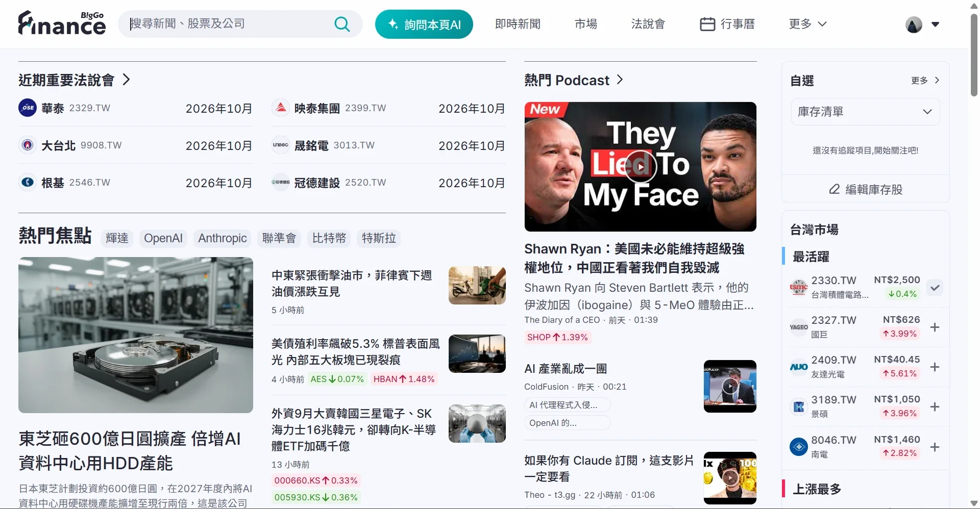Click the pencil icon beside 編輯庫存股
This screenshot has height=509, width=980.
834,189
